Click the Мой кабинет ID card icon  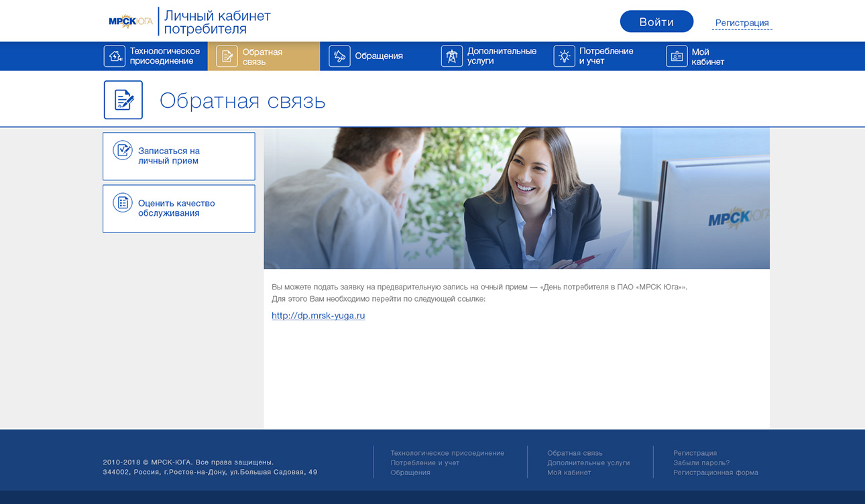[677, 56]
